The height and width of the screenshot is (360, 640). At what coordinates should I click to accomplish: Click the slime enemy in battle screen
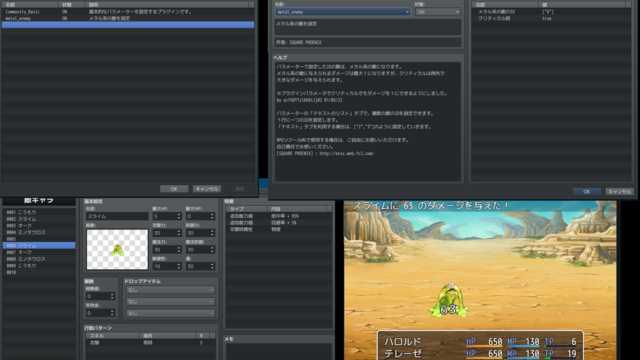point(448,300)
